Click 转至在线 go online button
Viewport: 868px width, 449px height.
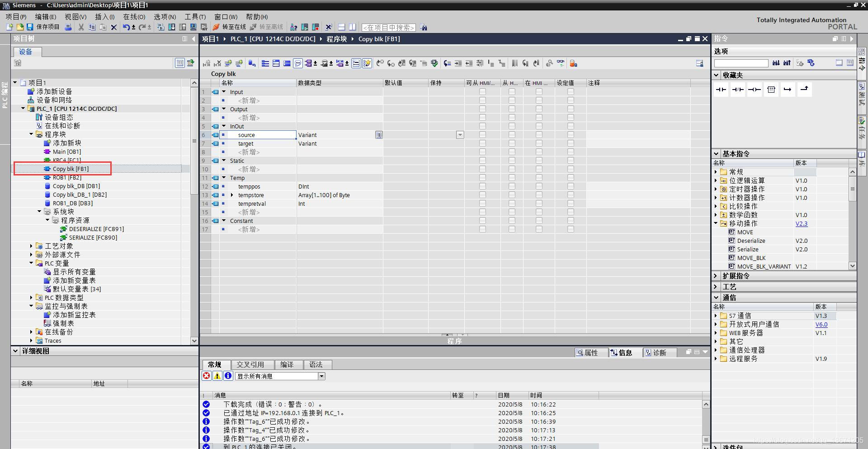229,27
